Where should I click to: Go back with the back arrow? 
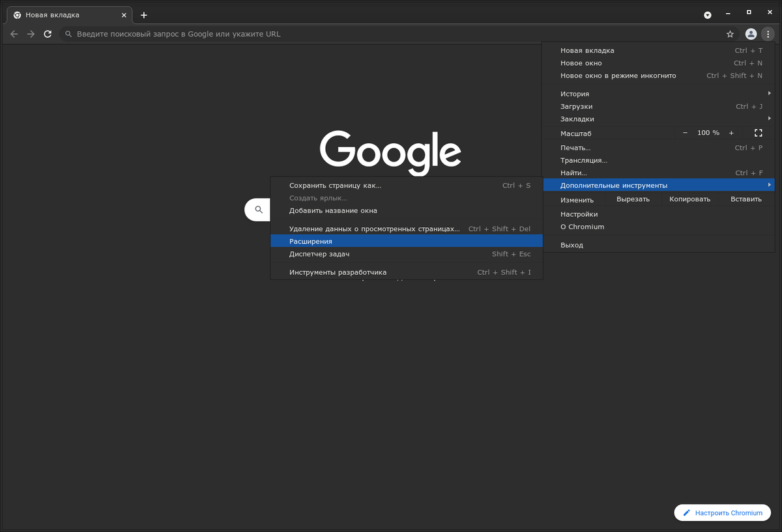(x=14, y=34)
